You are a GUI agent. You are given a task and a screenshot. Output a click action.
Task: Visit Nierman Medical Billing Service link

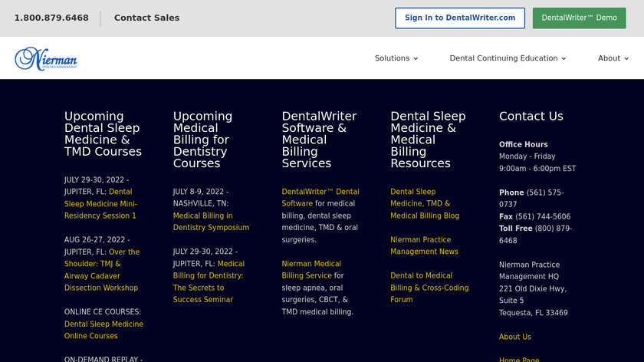pos(311,269)
